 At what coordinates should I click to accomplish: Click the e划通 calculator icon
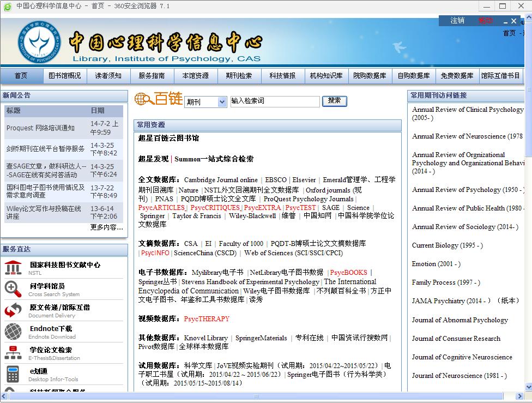[x=13, y=374]
